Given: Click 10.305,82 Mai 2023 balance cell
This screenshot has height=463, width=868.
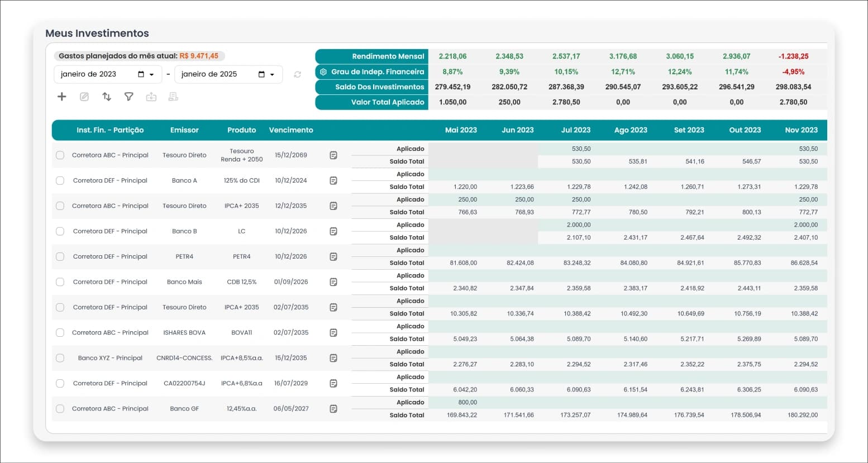Looking at the screenshot, I should [464, 313].
